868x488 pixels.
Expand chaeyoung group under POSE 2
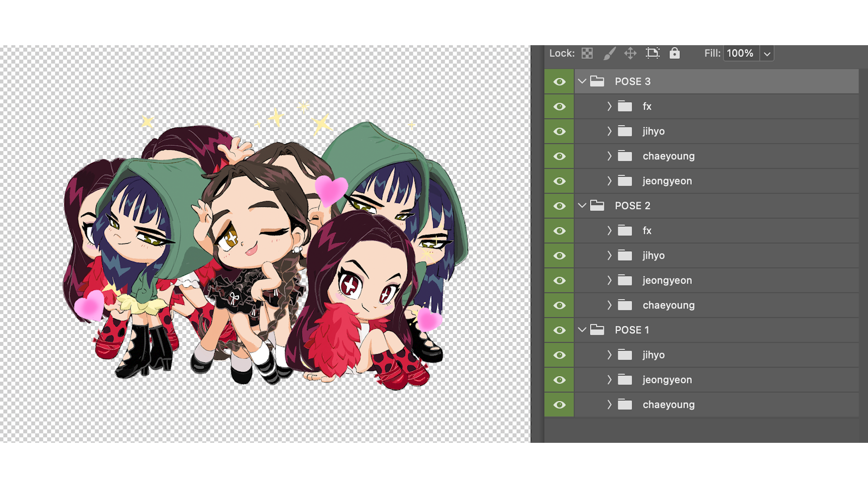click(x=609, y=305)
